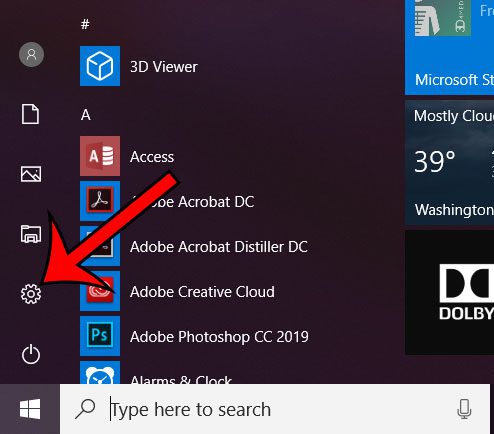Click the microphone voice search icon

point(464,409)
